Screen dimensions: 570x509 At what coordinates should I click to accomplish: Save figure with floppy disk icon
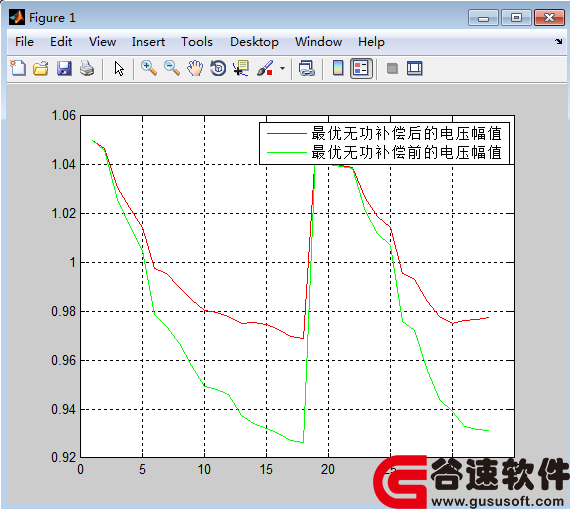64,68
